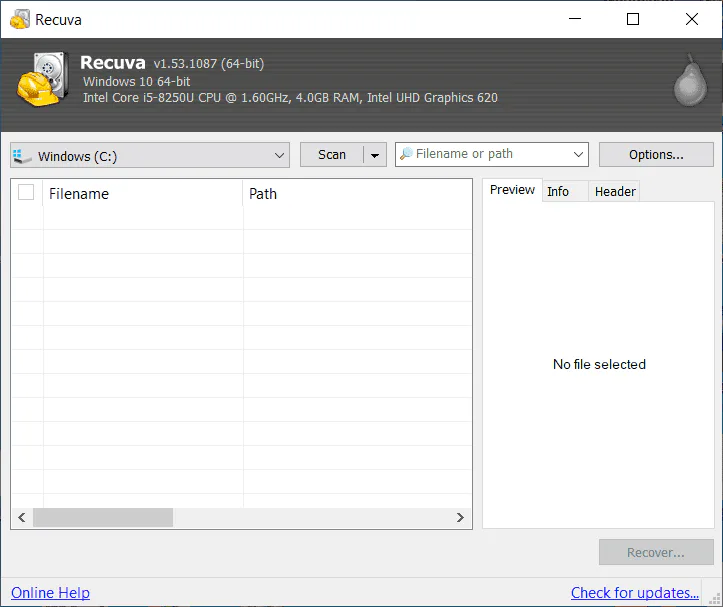Click the Windows drive icon in the drive selector
This screenshot has width=723, height=607.
(x=22, y=156)
